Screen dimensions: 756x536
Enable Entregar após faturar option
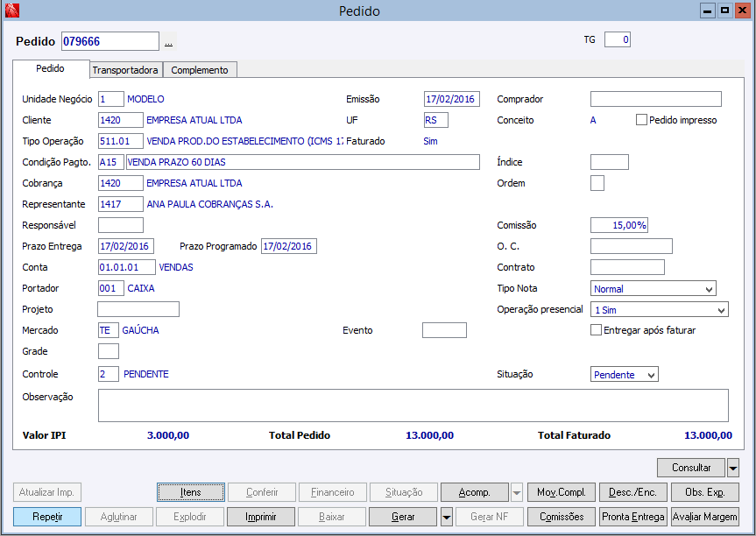[x=597, y=330]
